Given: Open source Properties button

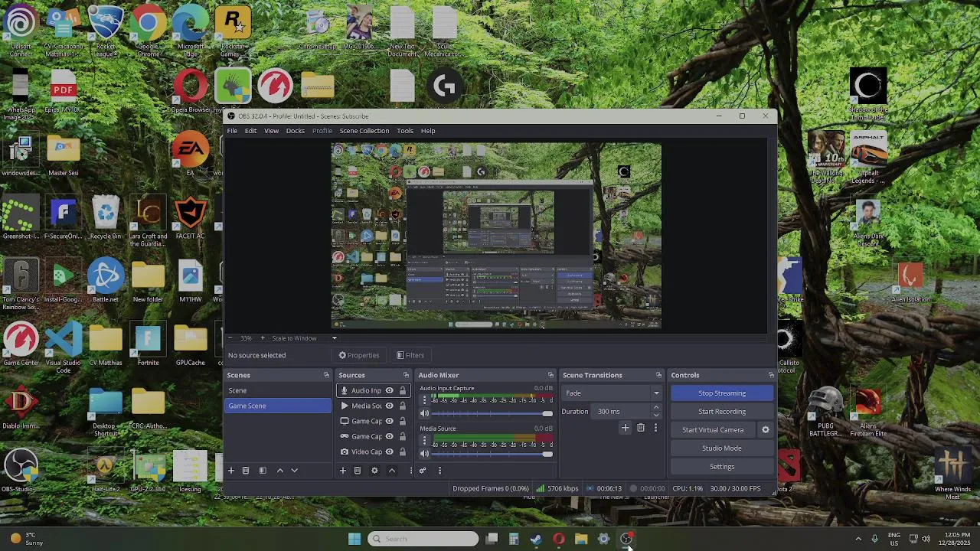Looking at the screenshot, I should 359,355.
